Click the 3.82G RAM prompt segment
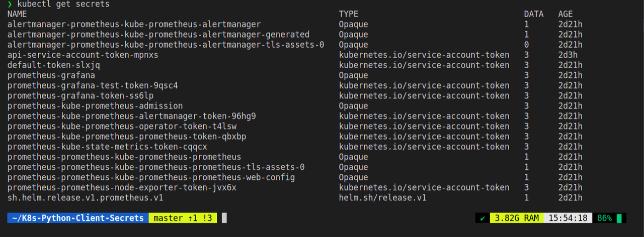This screenshot has width=644, height=237. 516,218
